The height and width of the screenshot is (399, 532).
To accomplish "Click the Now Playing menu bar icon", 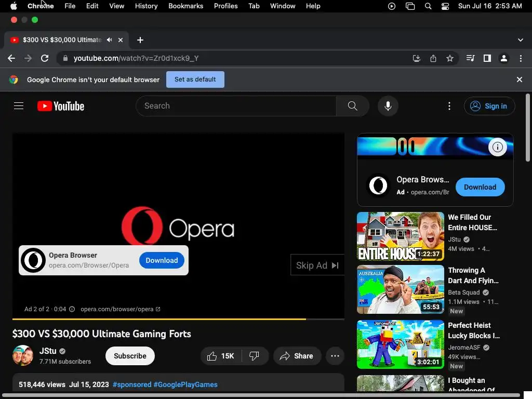I will tap(392, 6).
